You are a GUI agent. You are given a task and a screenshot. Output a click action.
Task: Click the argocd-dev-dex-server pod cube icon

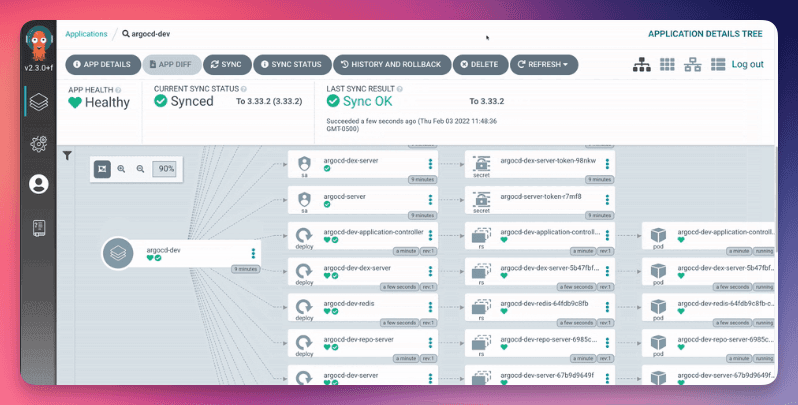(x=659, y=271)
